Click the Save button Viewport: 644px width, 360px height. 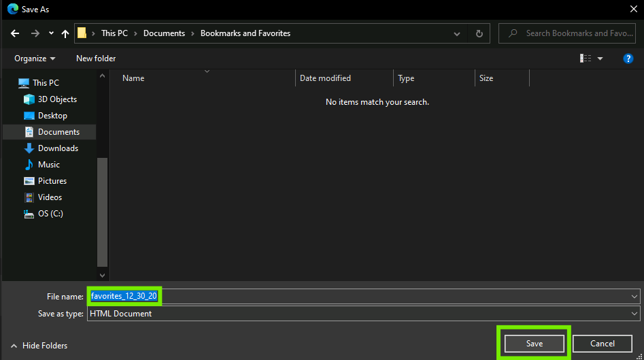(x=534, y=344)
